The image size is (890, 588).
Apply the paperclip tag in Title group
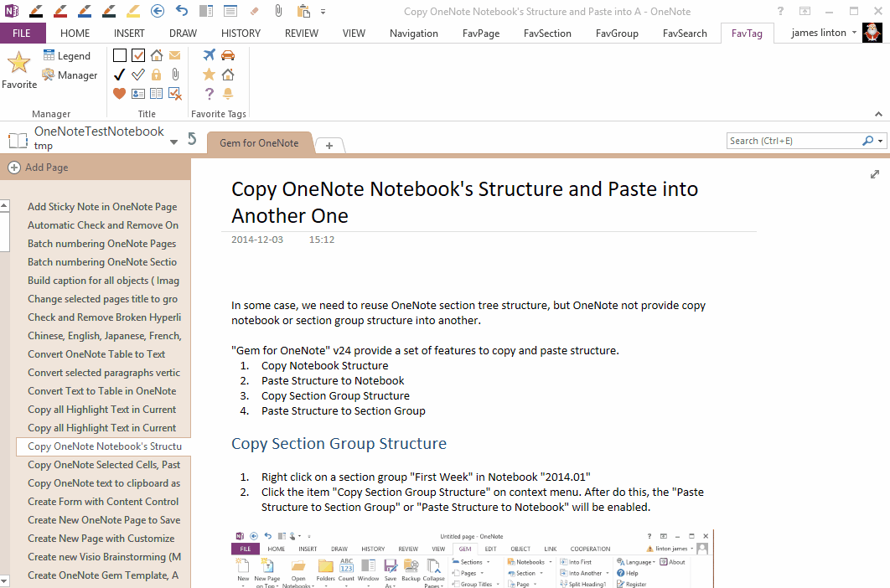pos(175,75)
